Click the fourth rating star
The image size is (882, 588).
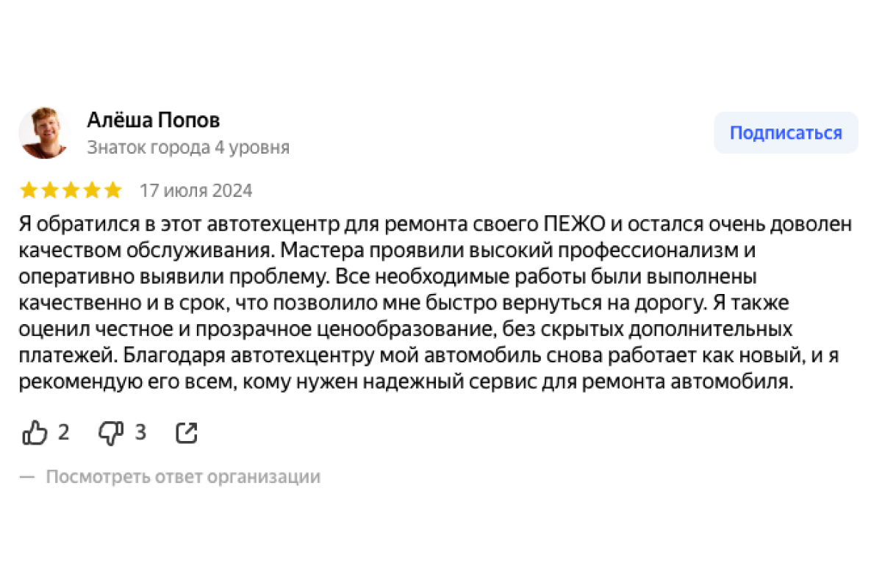(x=92, y=191)
